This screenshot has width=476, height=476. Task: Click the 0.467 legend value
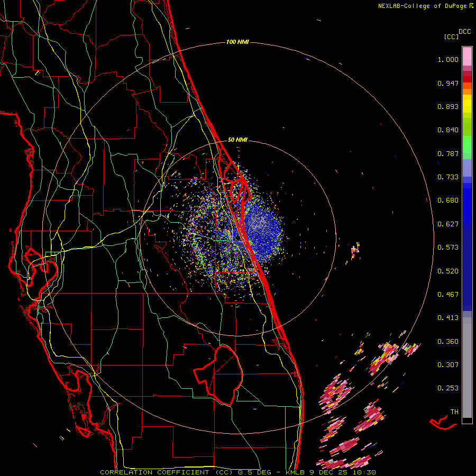448,295
